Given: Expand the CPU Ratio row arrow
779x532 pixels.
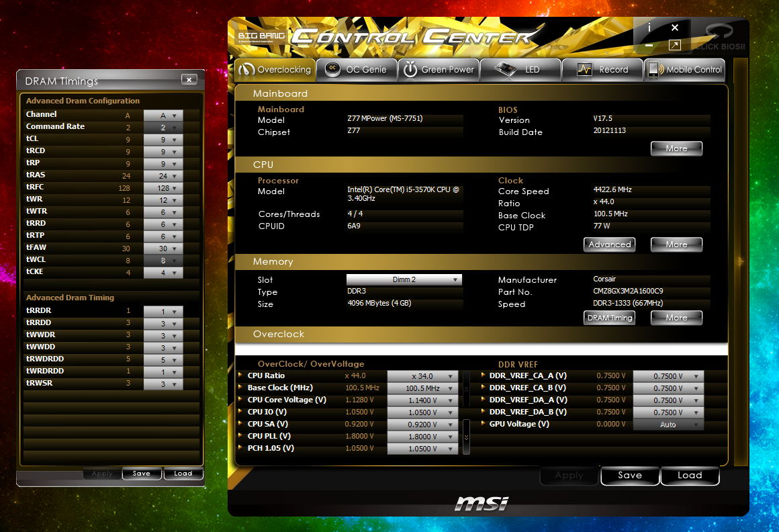Looking at the screenshot, I should pyautogui.click(x=240, y=375).
